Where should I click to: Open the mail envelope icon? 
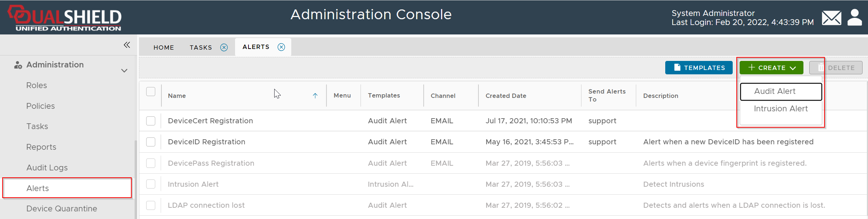(x=831, y=18)
